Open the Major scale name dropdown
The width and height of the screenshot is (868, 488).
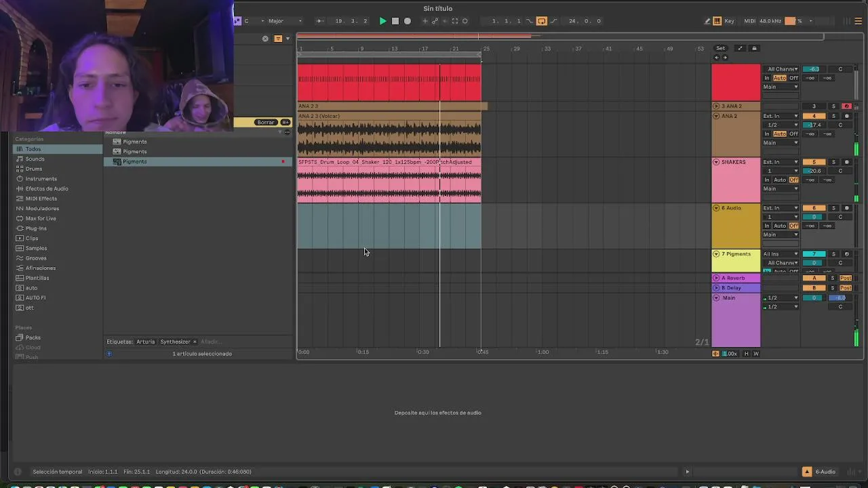(x=285, y=21)
